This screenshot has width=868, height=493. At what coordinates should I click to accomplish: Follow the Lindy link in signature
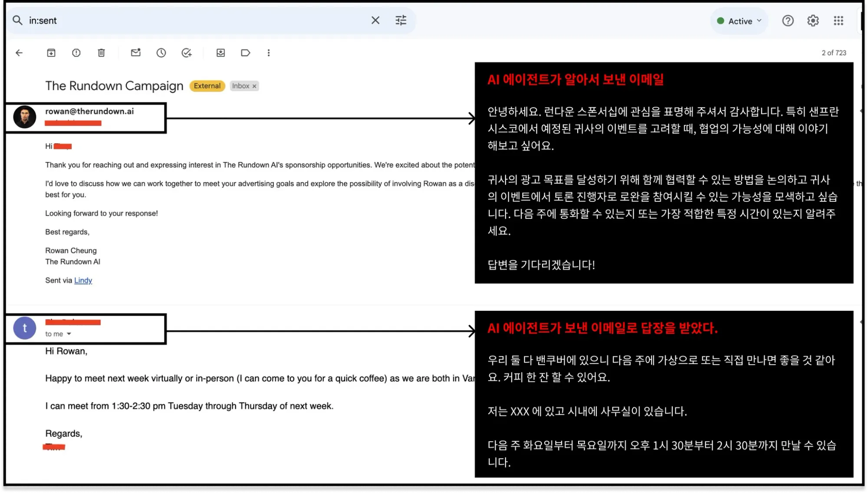(x=83, y=280)
